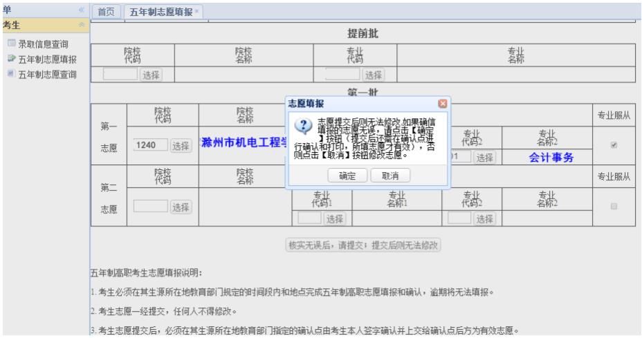The width and height of the screenshot is (644, 338).
Task: Click the 核实无误后，请提交 submit button
Action: click(365, 245)
